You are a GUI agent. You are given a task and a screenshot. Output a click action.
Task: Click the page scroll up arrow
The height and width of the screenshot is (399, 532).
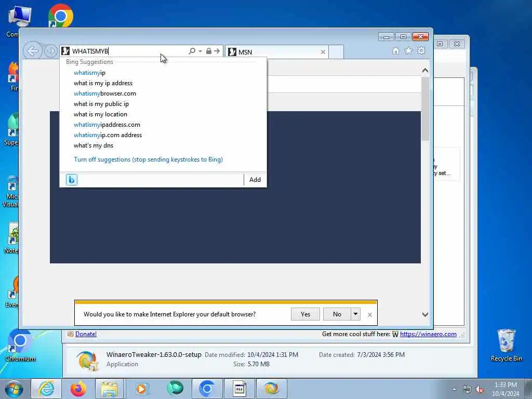coord(425,71)
